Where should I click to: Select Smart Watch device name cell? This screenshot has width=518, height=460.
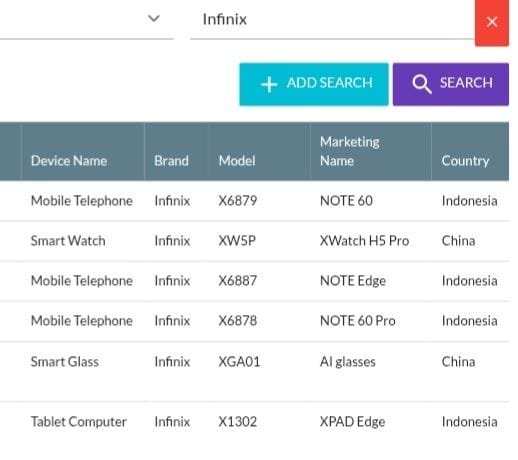(68, 241)
